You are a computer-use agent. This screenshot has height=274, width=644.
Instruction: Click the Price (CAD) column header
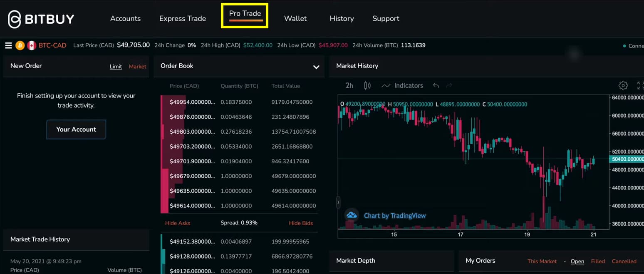click(x=184, y=86)
